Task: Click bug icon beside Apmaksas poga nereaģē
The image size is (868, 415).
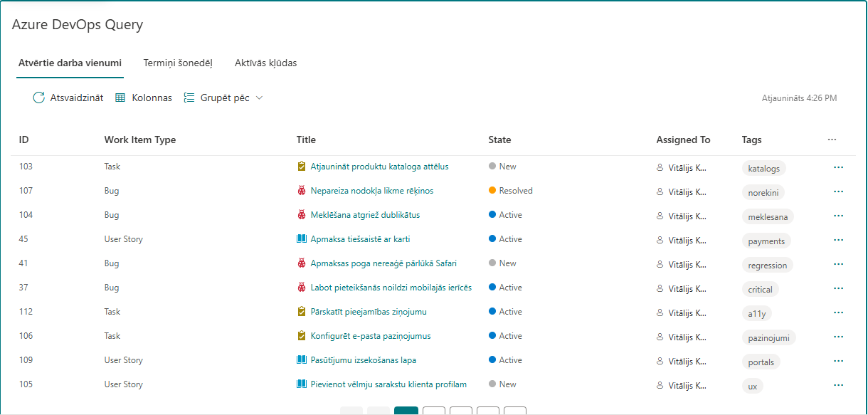Action: pyautogui.click(x=301, y=263)
